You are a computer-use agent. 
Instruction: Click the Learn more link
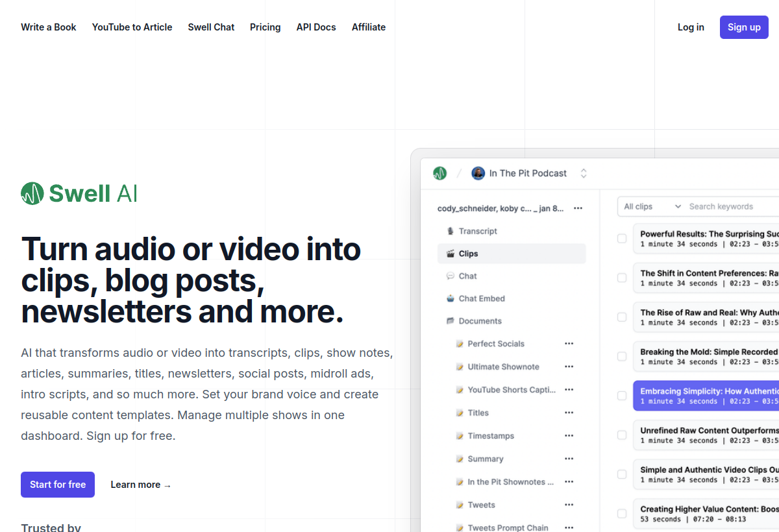point(141,485)
